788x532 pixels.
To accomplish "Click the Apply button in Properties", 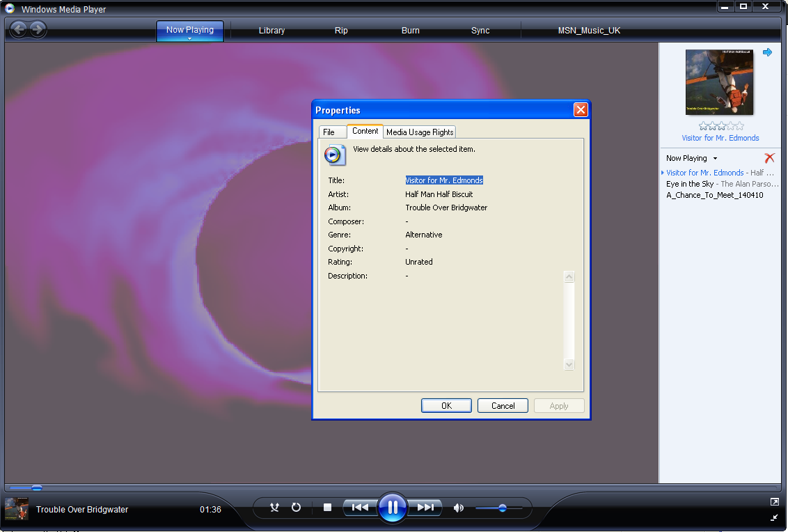I will tap(559, 406).
